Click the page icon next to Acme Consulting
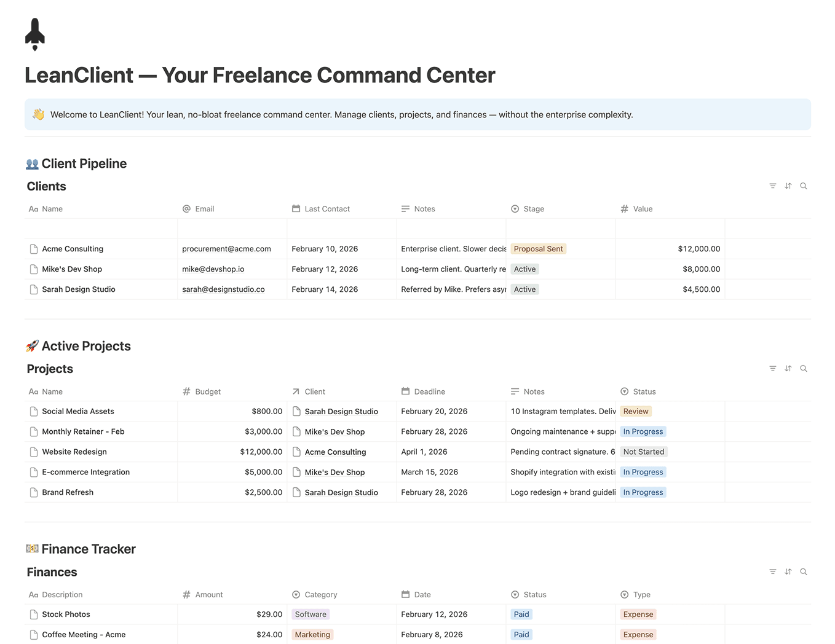The width and height of the screenshot is (835, 644). coord(33,248)
